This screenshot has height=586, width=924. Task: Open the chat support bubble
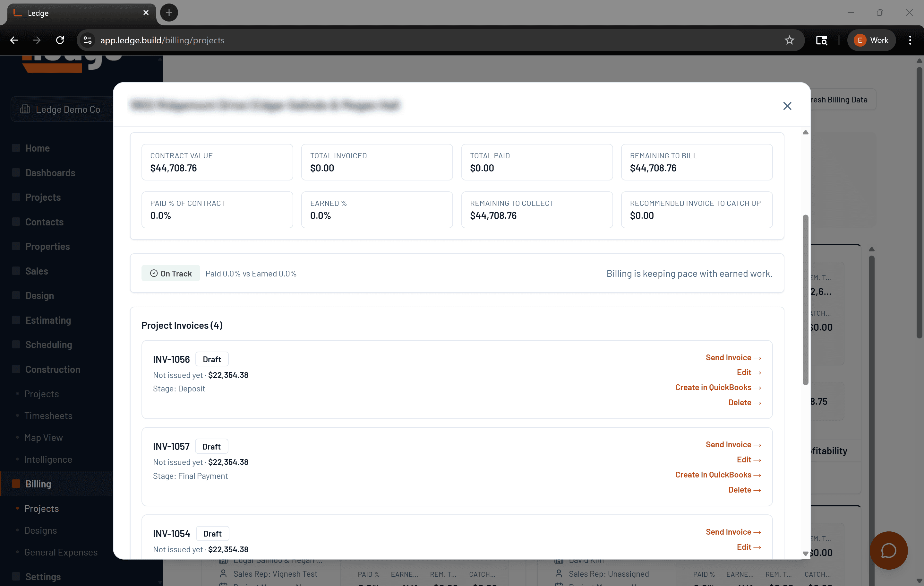[x=888, y=550]
